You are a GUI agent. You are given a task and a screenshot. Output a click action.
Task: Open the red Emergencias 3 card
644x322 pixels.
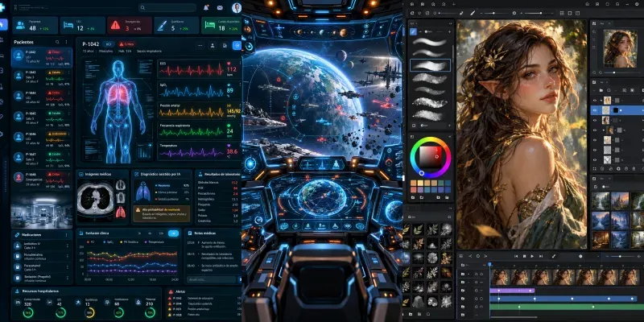(130, 26)
